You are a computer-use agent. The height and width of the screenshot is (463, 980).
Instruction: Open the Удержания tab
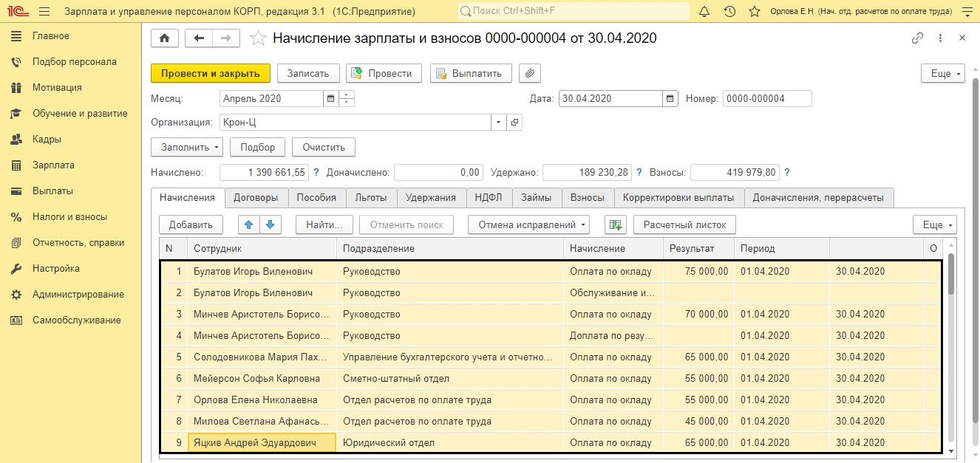[x=431, y=197]
